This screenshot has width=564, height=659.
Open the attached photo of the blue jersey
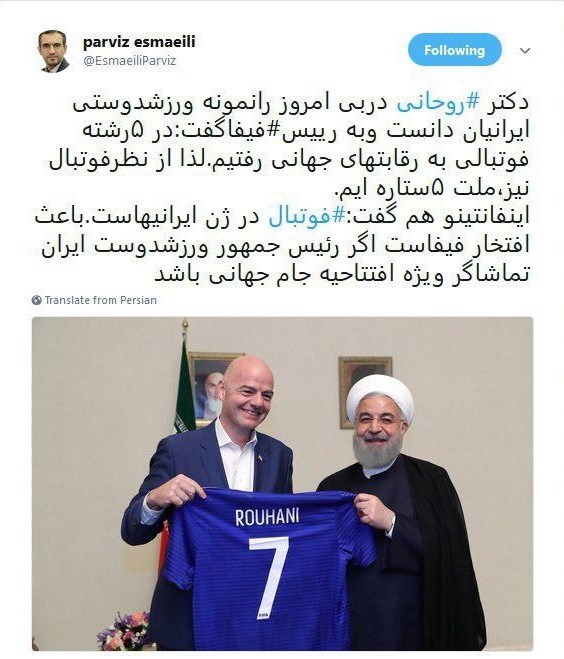tap(282, 483)
